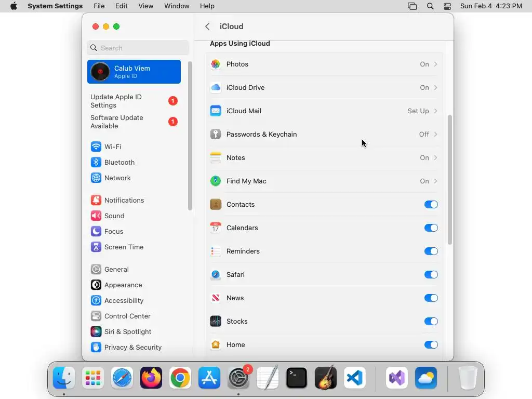The image size is (532, 399).
Task: Open Appearance settings in sidebar
Action: click(x=134, y=285)
